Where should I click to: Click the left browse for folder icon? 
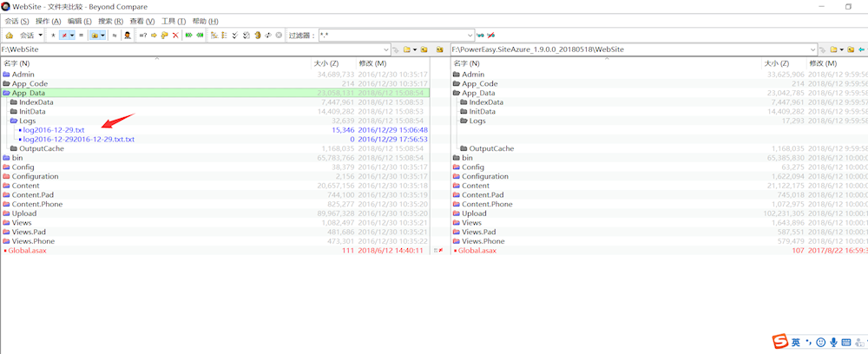[x=407, y=49]
